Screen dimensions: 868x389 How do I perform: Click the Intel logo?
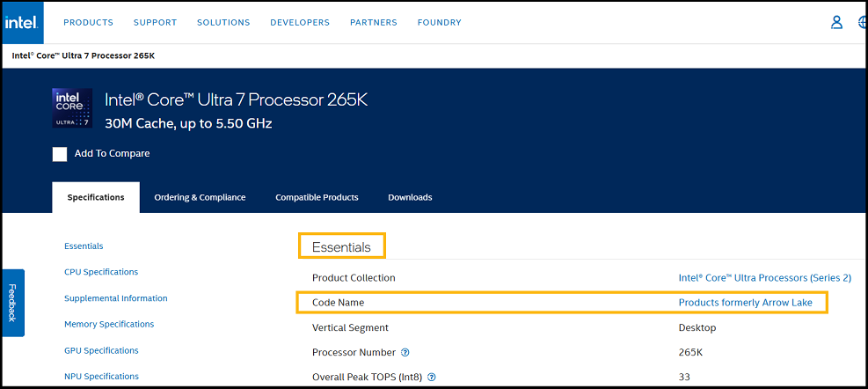click(21, 23)
